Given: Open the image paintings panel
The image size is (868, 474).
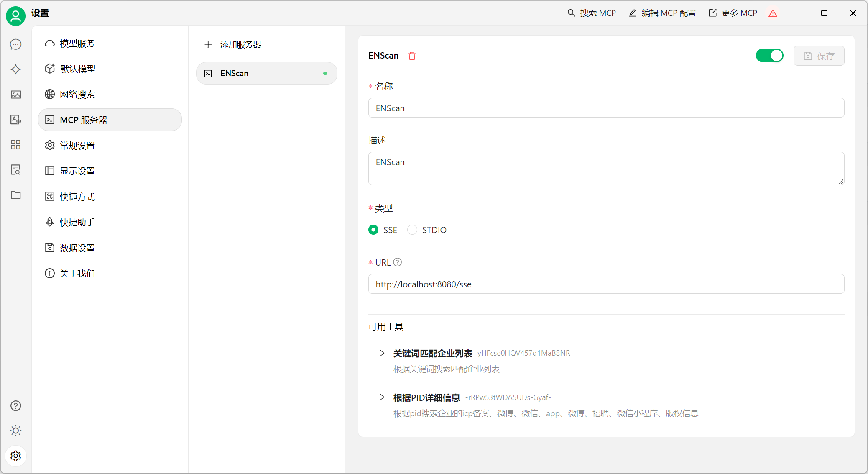Looking at the screenshot, I should click(x=15, y=95).
